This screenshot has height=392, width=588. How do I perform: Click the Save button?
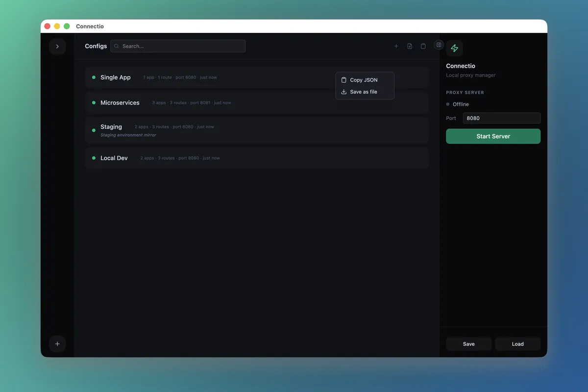(x=468, y=344)
